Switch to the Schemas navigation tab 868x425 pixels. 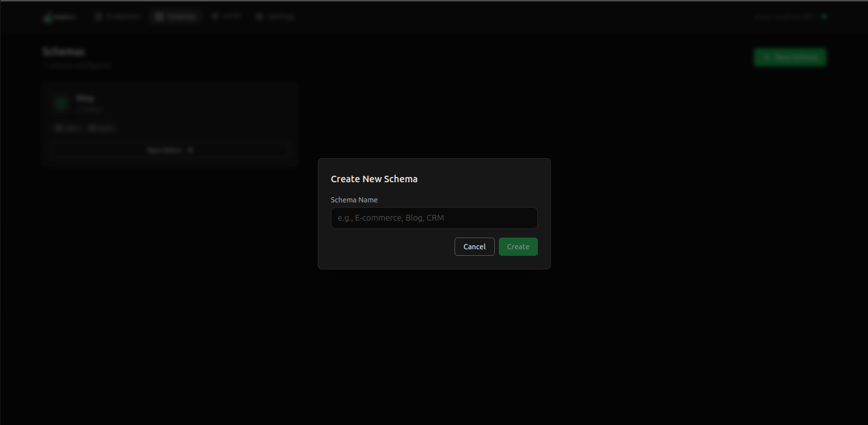tap(175, 16)
